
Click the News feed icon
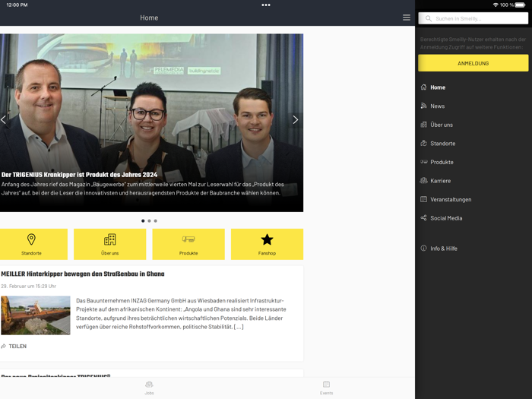coord(423,106)
